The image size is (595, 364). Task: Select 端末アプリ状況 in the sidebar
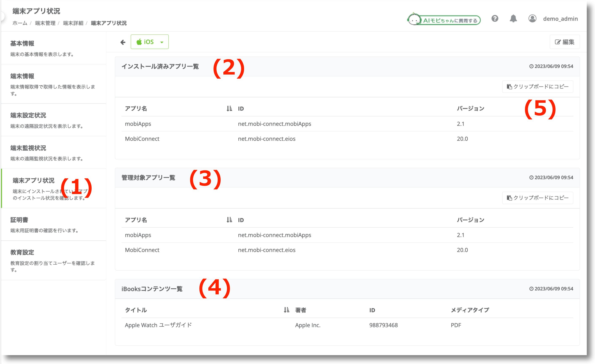pyautogui.click(x=54, y=188)
